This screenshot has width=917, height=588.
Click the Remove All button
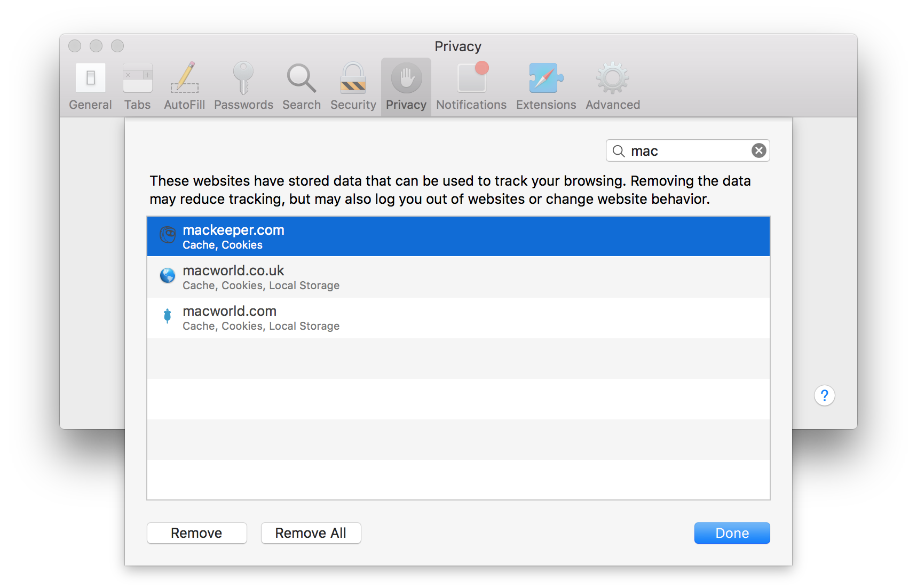click(311, 533)
